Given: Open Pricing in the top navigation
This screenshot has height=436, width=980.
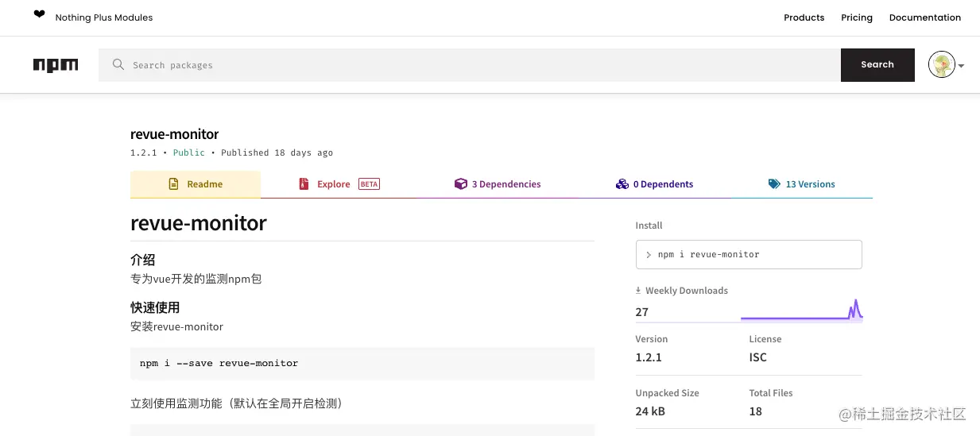Looking at the screenshot, I should pyautogui.click(x=857, y=17).
